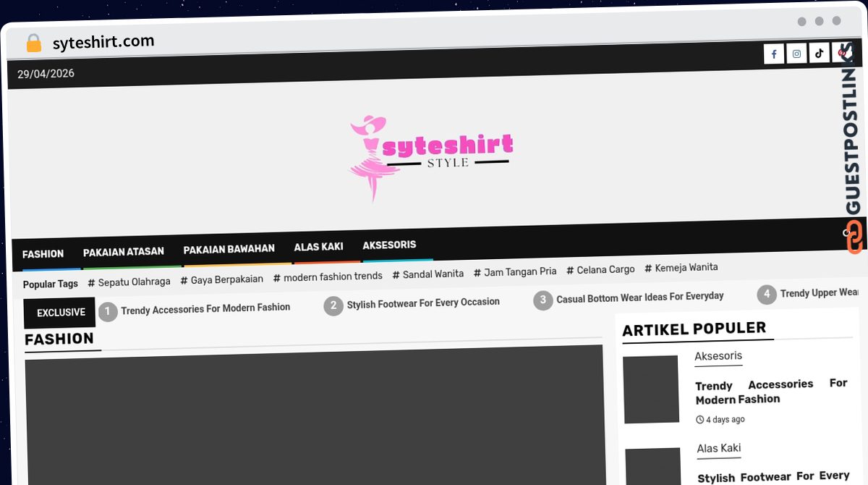Open the Pinterest social icon
Image resolution: width=868 pixels, height=485 pixels.
pos(842,53)
